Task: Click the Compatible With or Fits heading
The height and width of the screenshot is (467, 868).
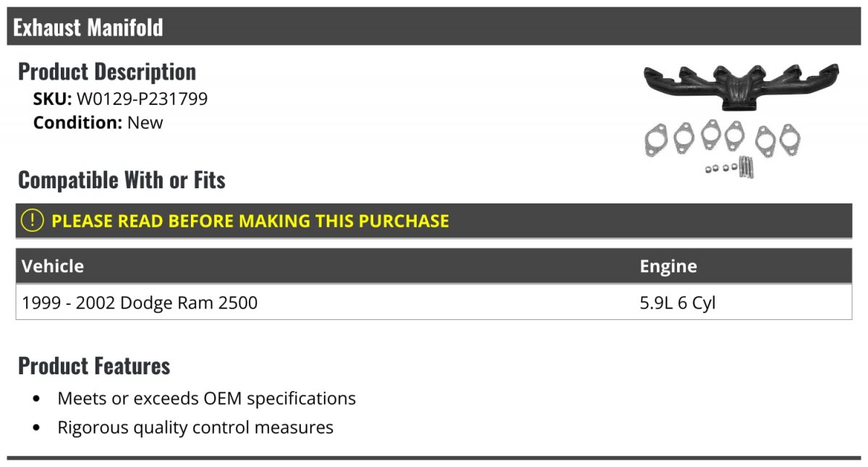Action: [x=122, y=180]
